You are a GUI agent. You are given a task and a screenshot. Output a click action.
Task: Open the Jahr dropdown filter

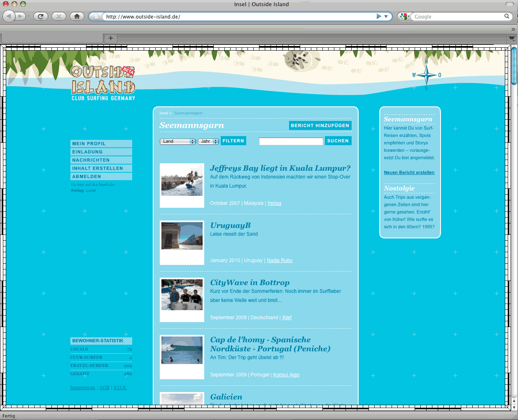pyautogui.click(x=208, y=142)
